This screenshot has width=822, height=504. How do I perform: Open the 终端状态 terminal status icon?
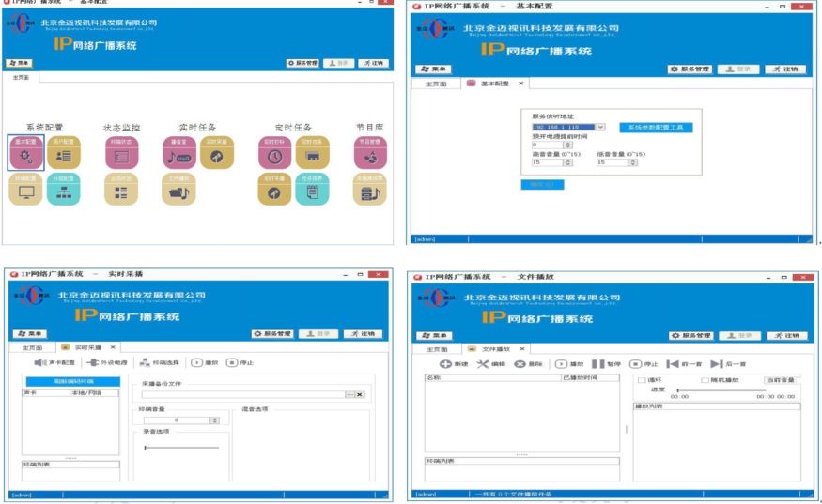point(121,153)
